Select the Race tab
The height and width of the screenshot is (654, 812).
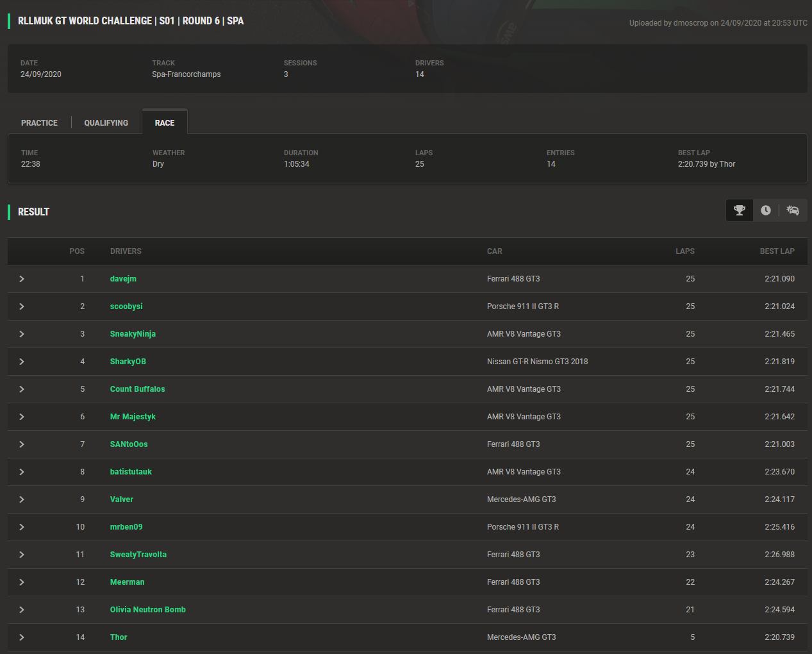click(x=165, y=123)
